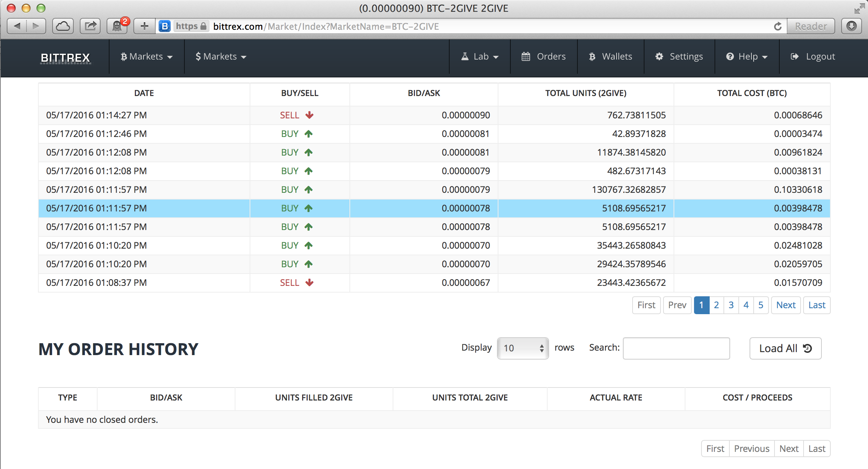Click the plus add-bookmark button
Viewport: 868px width, 469px height.
pos(144,26)
